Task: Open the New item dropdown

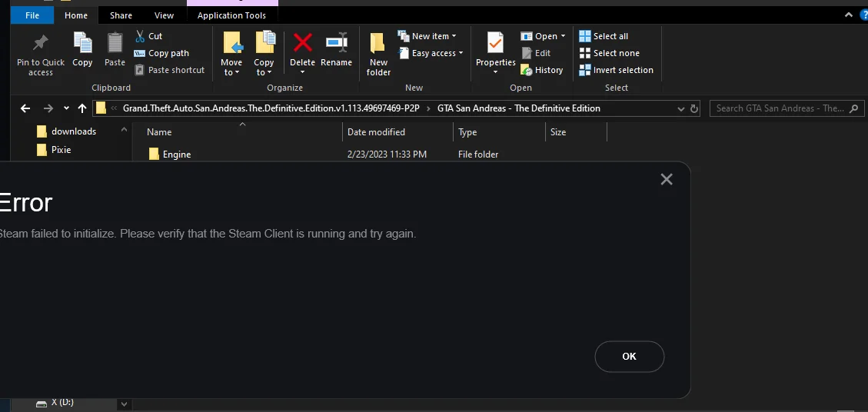Action: click(427, 36)
